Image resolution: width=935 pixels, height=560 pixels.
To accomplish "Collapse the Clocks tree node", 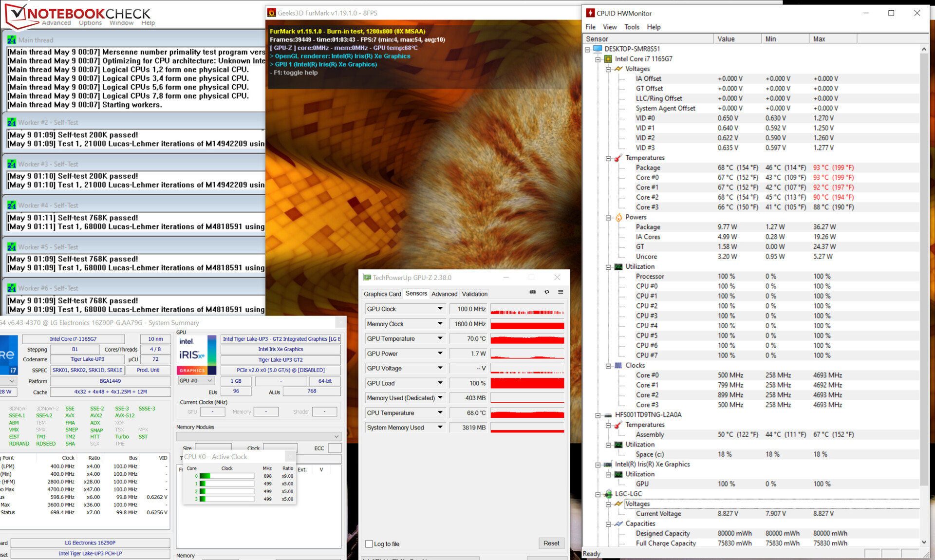I will (x=608, y=366).
